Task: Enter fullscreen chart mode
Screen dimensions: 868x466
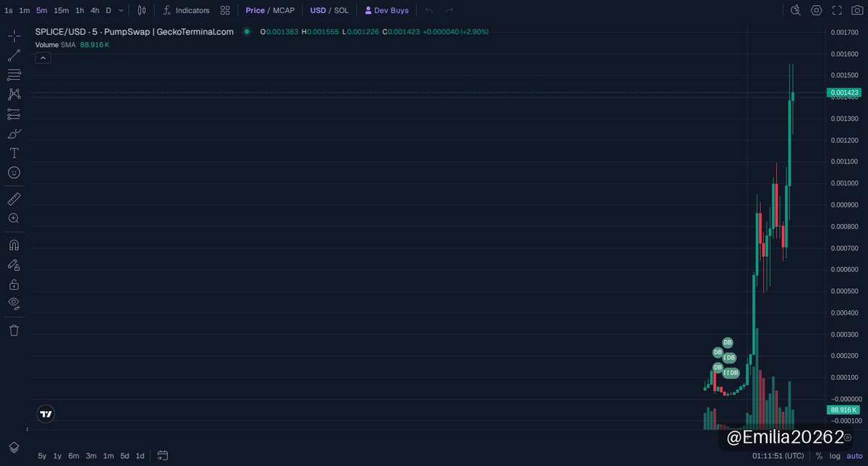Action: [x=837, y=10]
